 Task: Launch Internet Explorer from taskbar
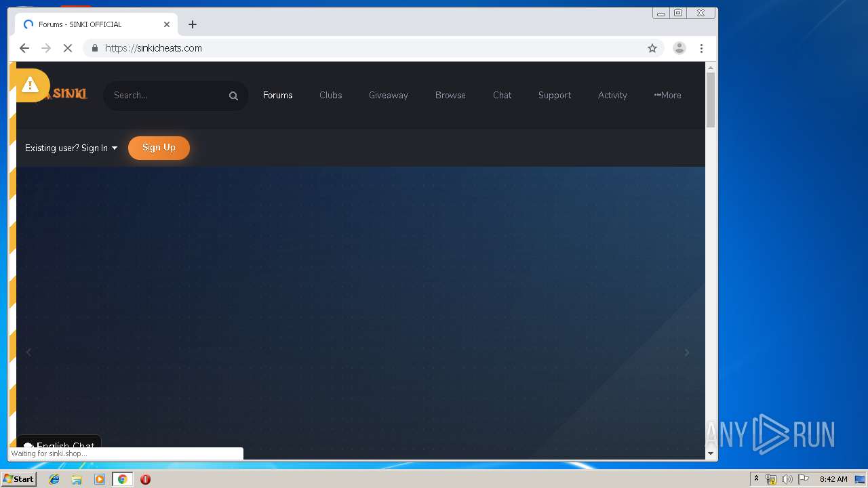point(54,479)
